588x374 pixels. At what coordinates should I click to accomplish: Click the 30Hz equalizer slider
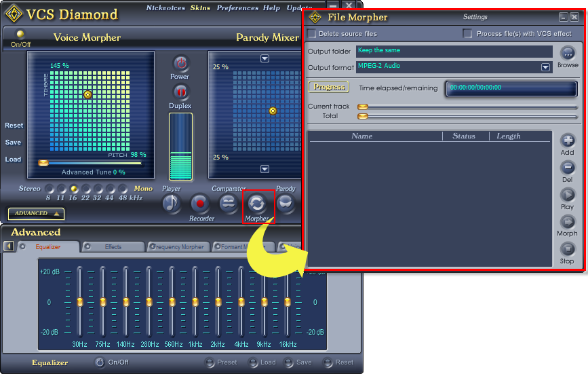coord(80,301)
